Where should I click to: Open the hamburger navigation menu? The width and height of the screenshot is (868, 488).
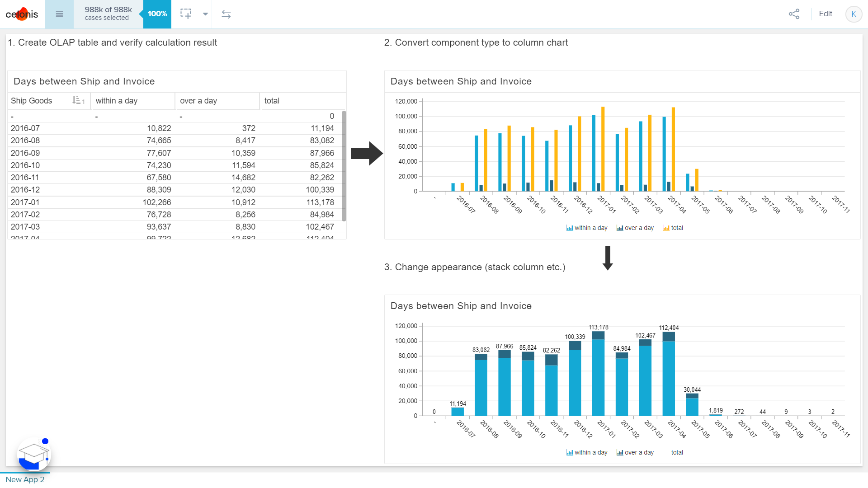59,14
